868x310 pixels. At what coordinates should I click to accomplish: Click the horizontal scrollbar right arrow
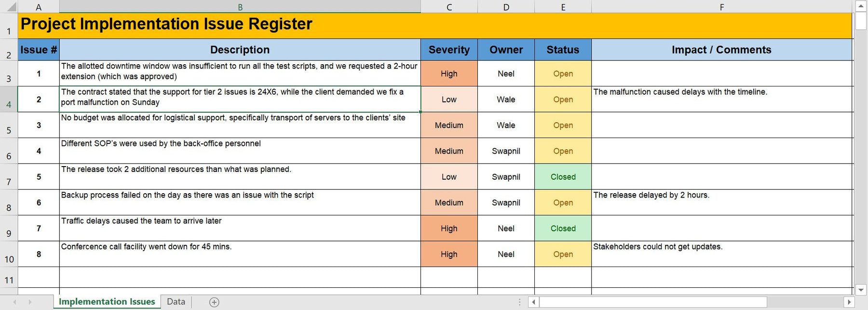click(849, 302)
